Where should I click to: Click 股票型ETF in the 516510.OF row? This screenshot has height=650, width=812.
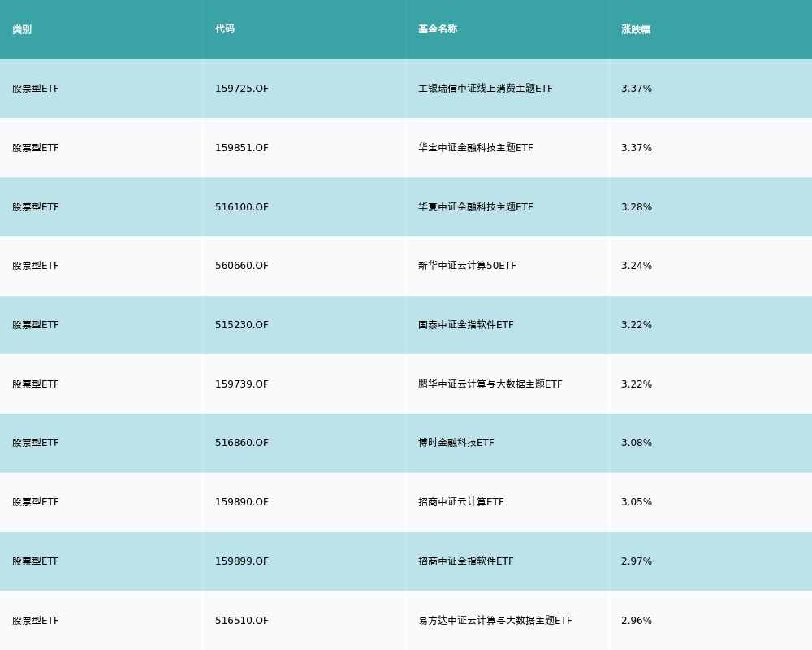click(36, 621)
